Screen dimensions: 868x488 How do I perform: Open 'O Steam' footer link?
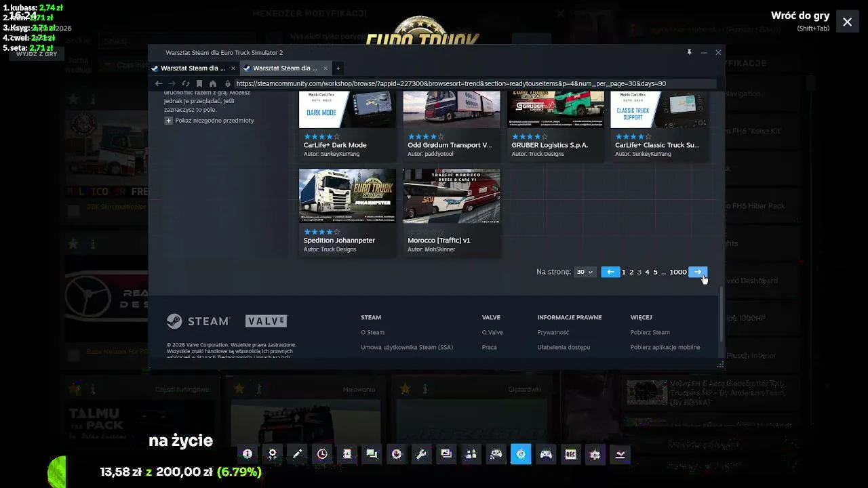point(372,332)
